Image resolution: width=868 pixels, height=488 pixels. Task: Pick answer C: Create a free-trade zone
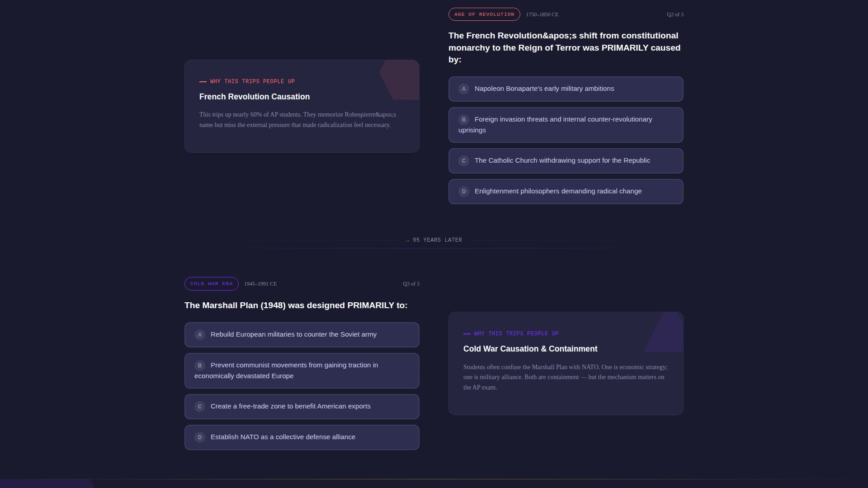302,407
